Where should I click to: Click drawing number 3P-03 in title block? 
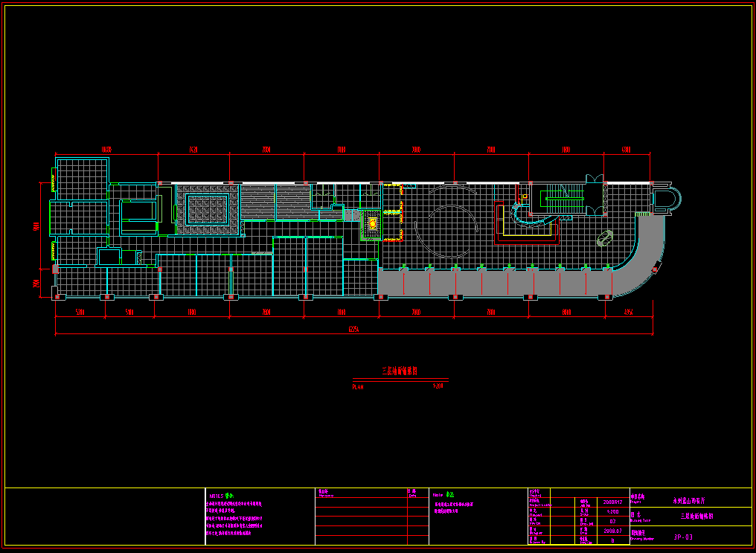click(x=683, y=537)
